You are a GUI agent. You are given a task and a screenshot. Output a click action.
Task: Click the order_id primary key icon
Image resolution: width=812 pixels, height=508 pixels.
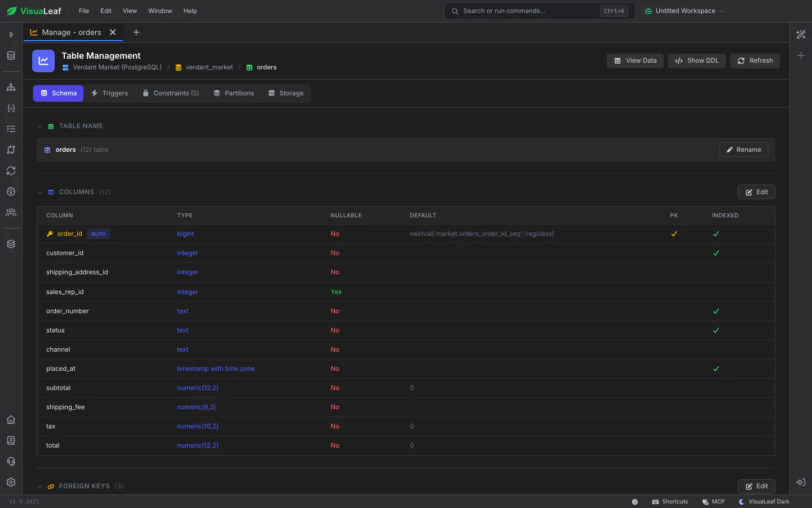[50, 234]
